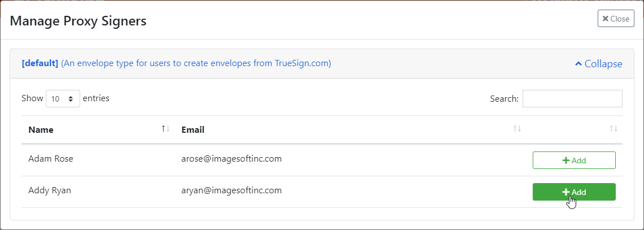Select the Addy Ryan name cell
Image resolution: width=644 pixels, height=230 pixels.
[x=50, y=190]
